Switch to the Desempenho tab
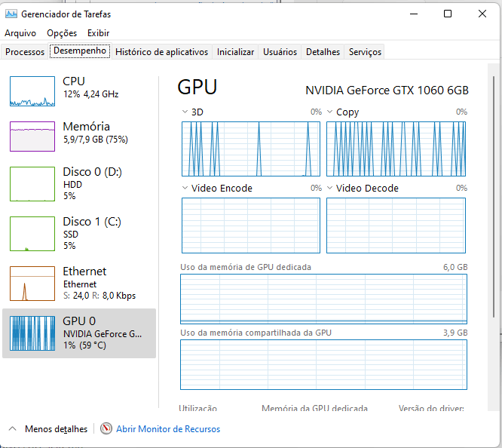Viewport: 502px width, 448px height. 80,51
